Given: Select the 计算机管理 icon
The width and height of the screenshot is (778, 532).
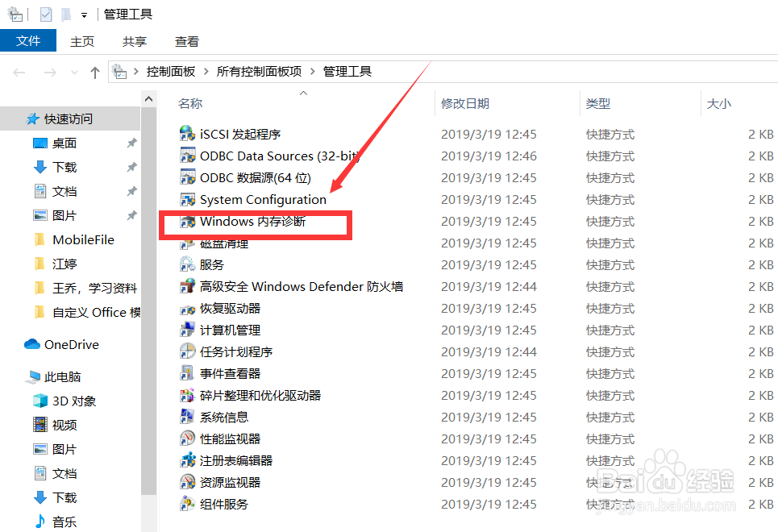Looking at the screenshot, I should (x=187, y=330).
